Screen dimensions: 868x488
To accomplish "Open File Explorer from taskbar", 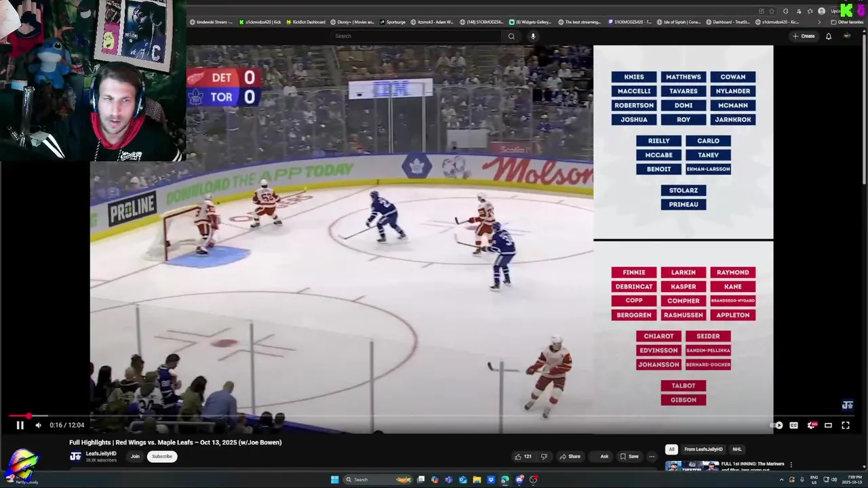I will point(477,479).
